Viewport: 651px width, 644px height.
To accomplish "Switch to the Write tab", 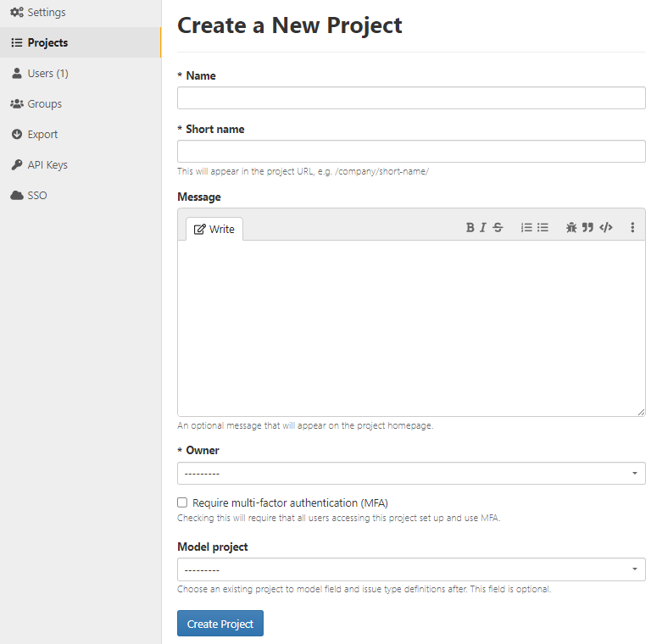I will (x=214, y=229).
